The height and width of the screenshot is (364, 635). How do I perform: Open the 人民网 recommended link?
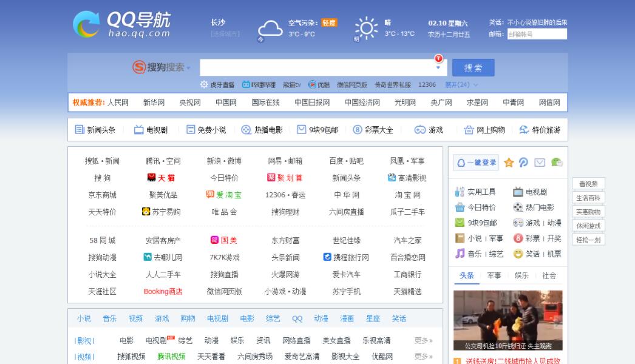click(118, 103)
